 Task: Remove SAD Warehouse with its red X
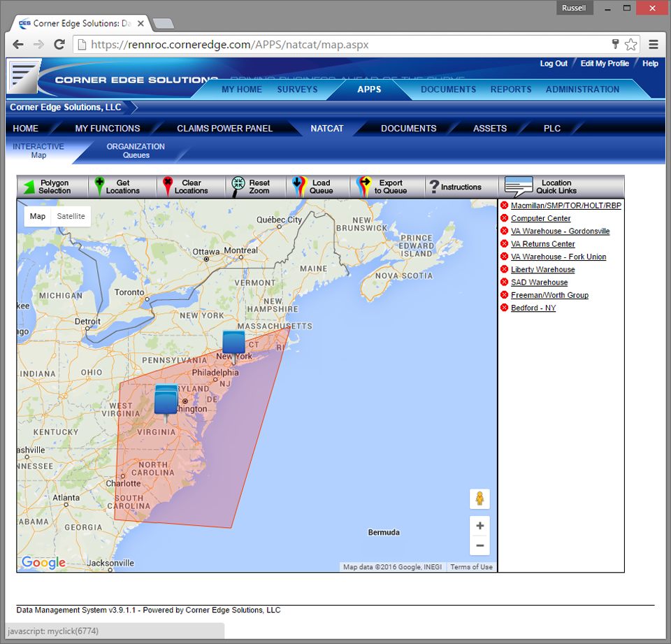pos(504,282)
